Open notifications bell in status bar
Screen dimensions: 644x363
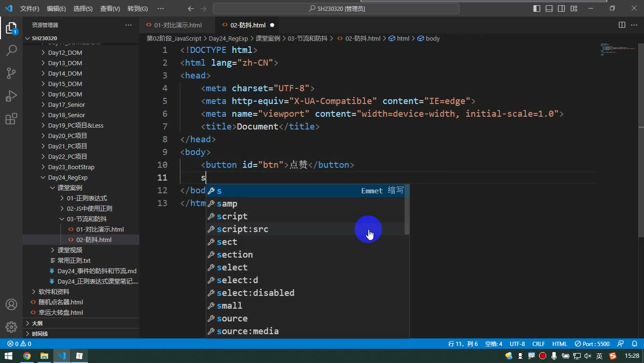tap(634, 344)
